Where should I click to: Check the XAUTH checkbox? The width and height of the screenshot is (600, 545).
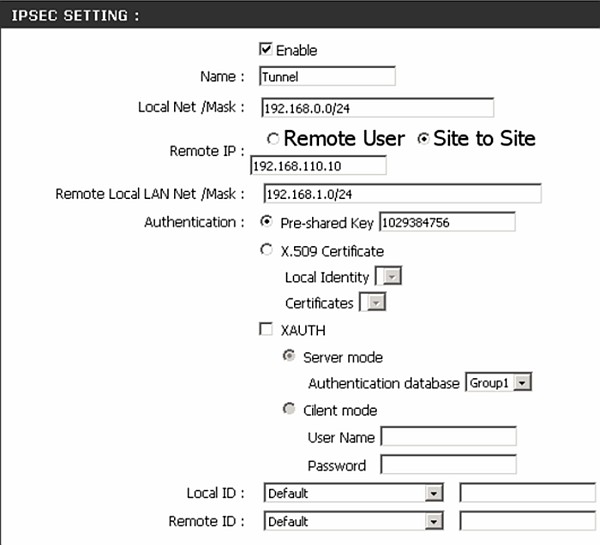266,329
